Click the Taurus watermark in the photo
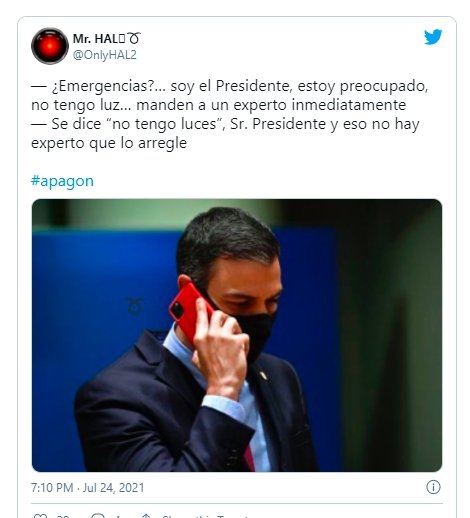 [135, 306]
